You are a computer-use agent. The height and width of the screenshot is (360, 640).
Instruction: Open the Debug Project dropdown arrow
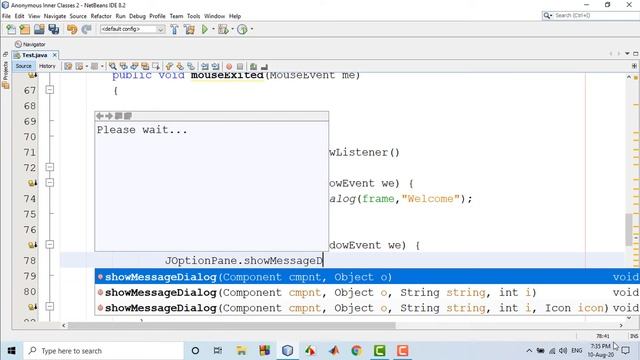233,29
